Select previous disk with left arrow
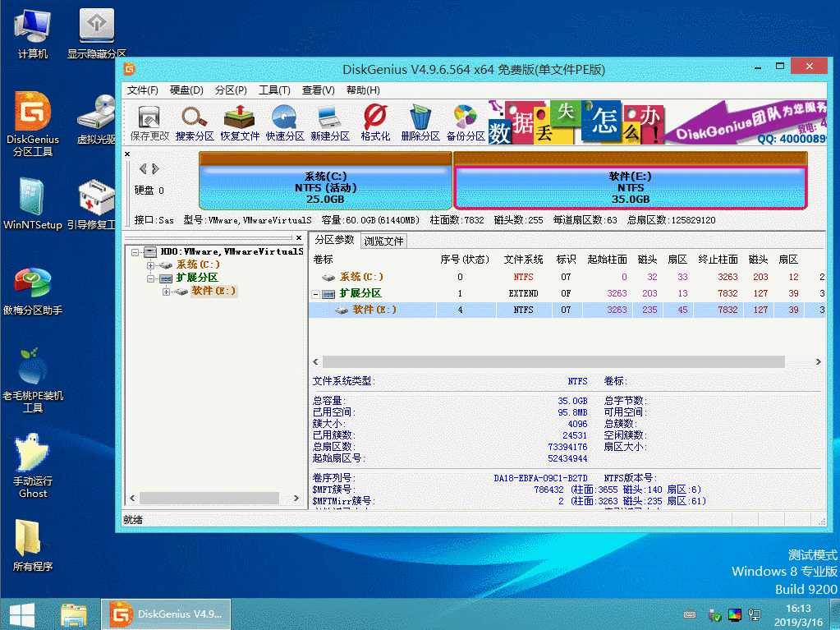Image resolution: width=840 pixels, height=630 pixels. tap(143, 168)
